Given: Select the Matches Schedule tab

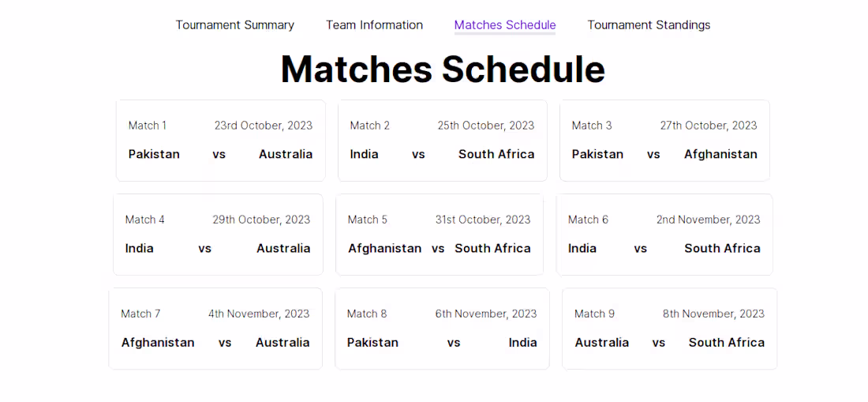Looking at the screenshot, I should tap(505, 25).
